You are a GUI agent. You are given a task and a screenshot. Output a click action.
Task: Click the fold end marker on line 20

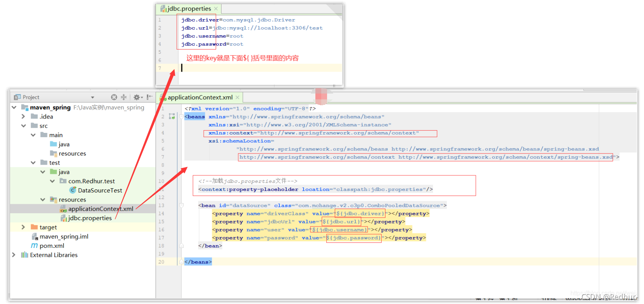[181, 262]
